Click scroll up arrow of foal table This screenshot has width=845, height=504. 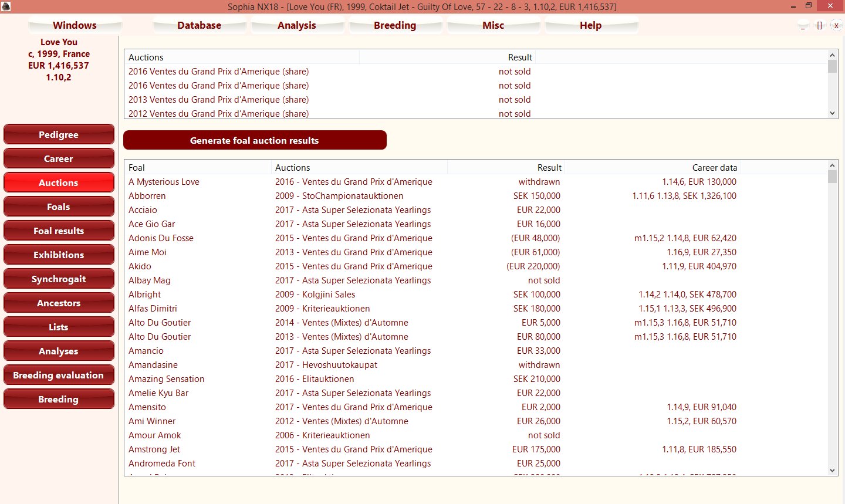coord(832,165)
